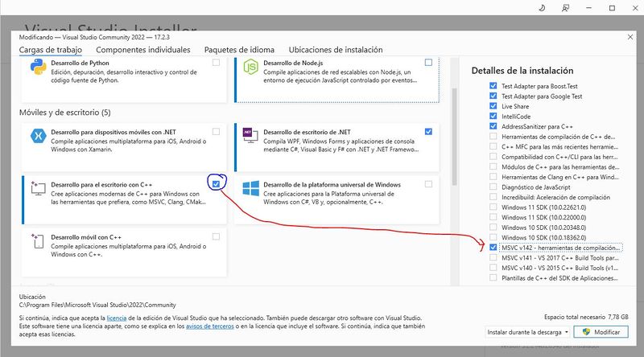Click Desarrollo para el escritorio con C++ title
The height and width of the screenshot is (357, 644).
(101, 185)
